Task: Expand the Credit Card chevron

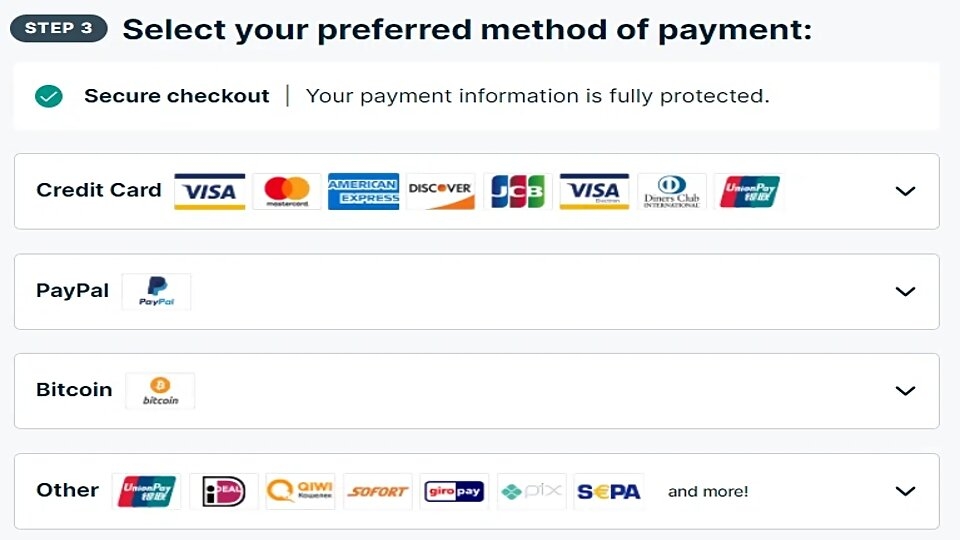Action: 905,191
